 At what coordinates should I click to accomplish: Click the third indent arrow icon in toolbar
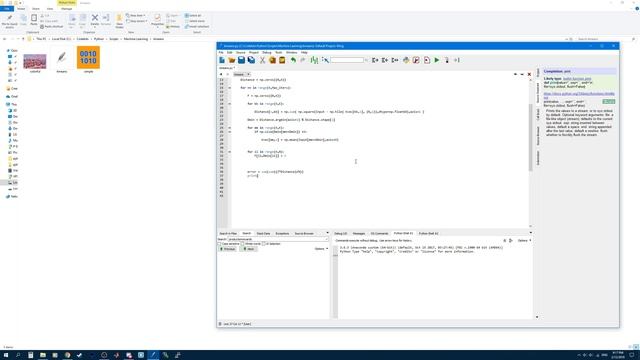coord(395,60)
